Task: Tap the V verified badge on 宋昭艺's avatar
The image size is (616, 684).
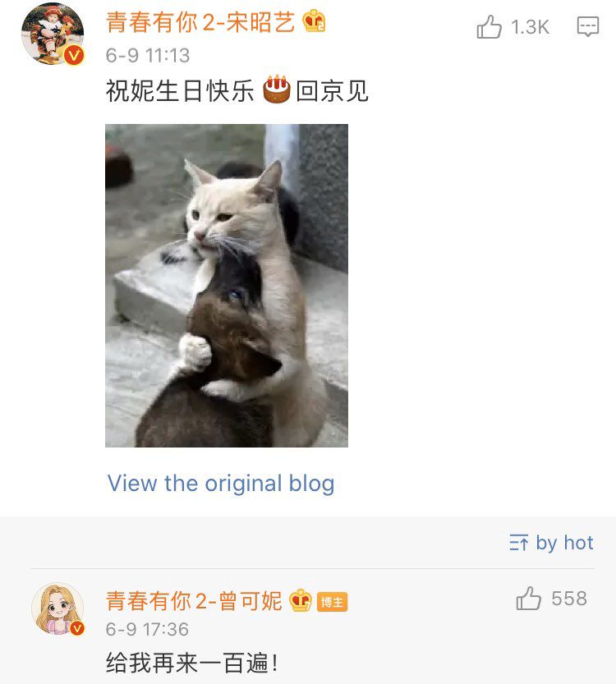Action: pos(74,55)
